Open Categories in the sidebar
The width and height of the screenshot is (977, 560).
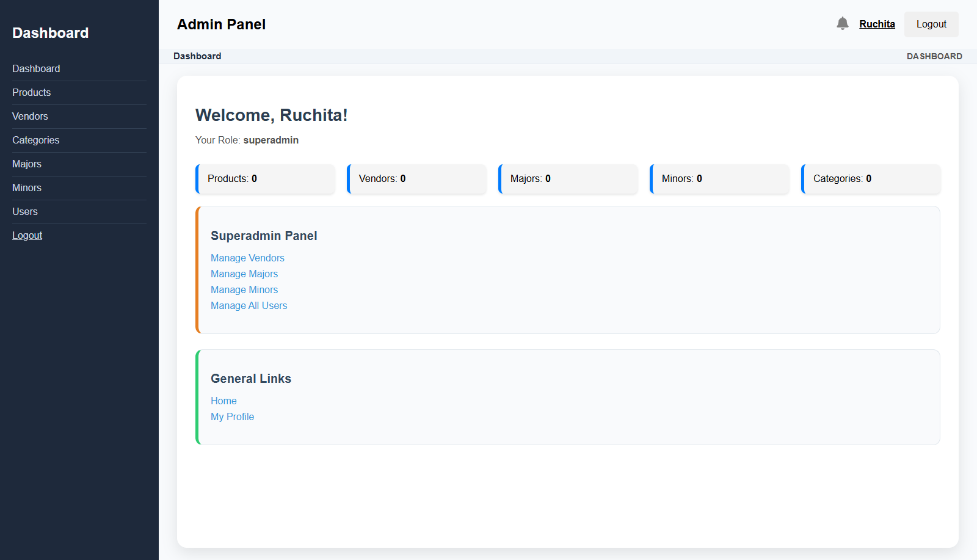[36, 140]
